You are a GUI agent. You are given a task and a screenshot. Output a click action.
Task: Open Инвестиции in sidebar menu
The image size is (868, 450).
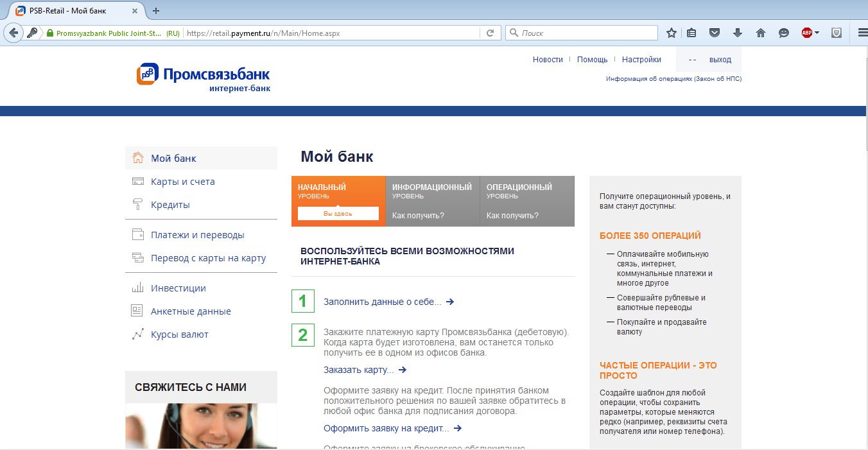178,288
